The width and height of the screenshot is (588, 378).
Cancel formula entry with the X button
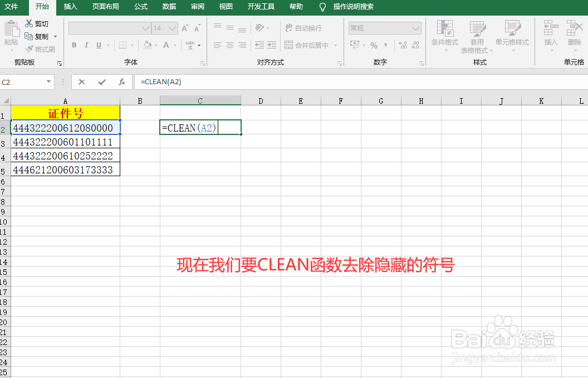point(81,81)
